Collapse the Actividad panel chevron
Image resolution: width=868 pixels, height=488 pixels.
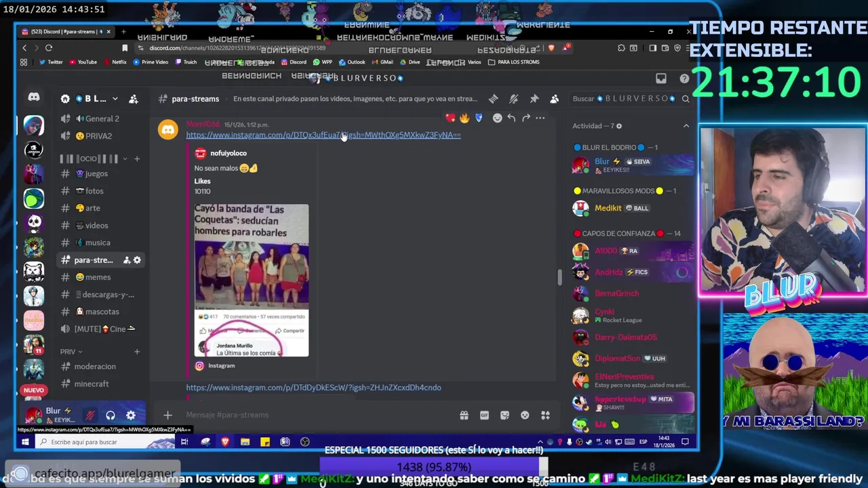pos(686,126)
